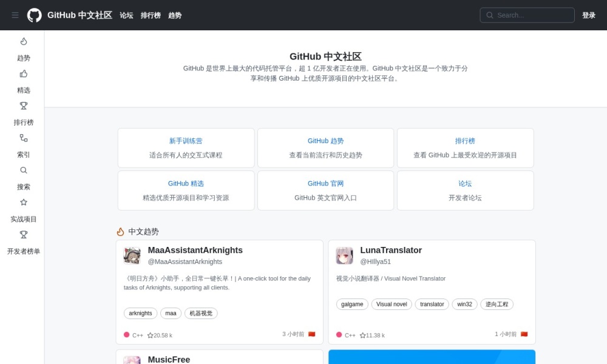Open the GitHub 官网 card link
607x364 pixels.
point(325,183)
